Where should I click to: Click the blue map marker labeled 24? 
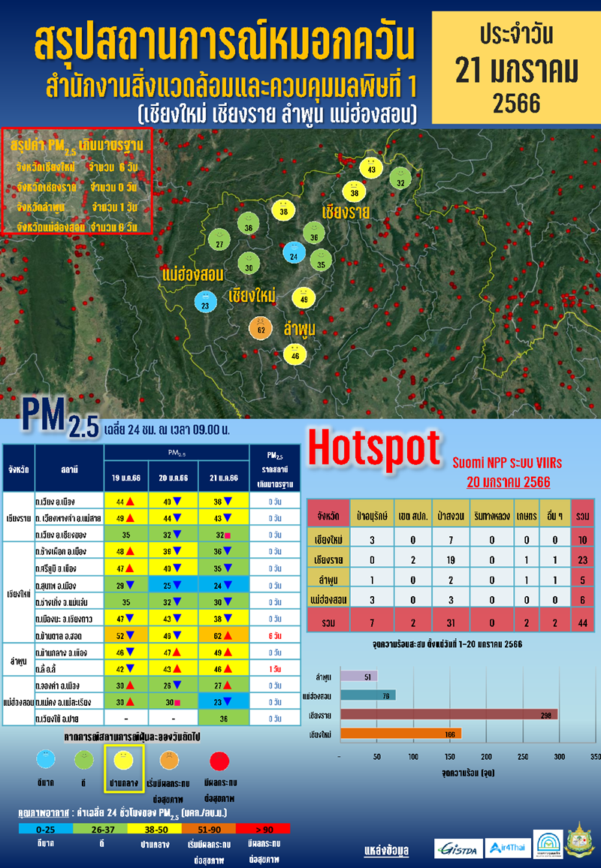click(294, 254)
